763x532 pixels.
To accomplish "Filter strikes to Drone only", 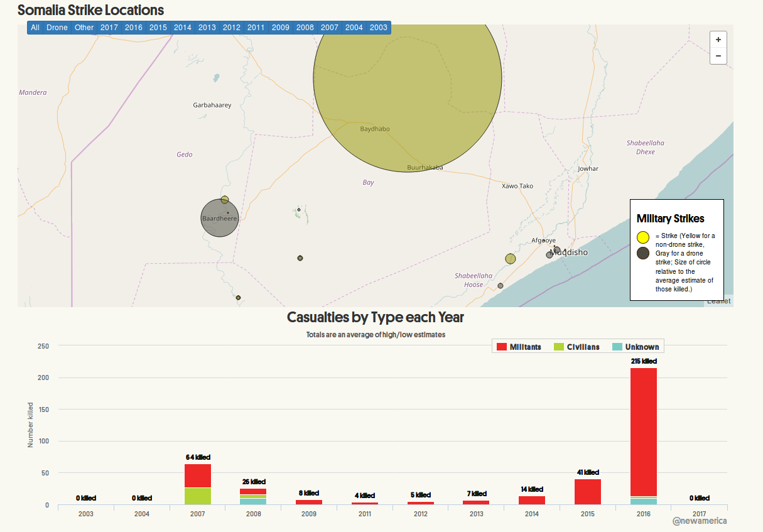I will pyautogui.click(x=57, y=28).
